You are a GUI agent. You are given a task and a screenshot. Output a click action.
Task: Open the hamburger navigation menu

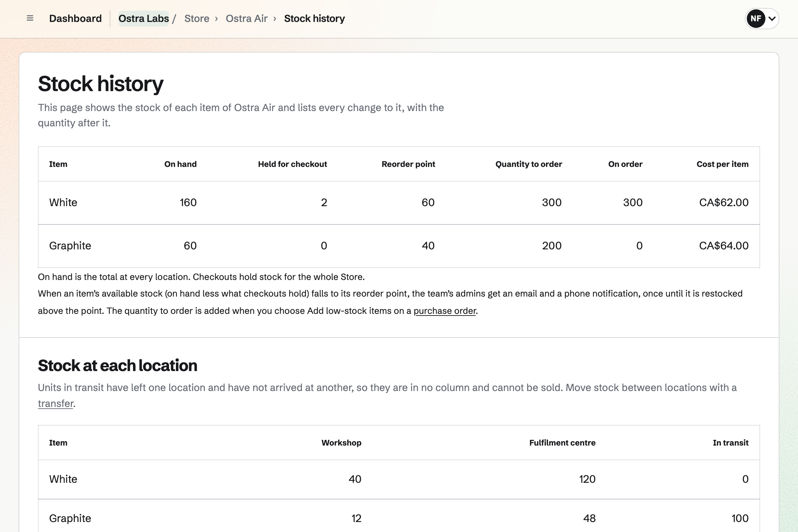click(30, 18)
